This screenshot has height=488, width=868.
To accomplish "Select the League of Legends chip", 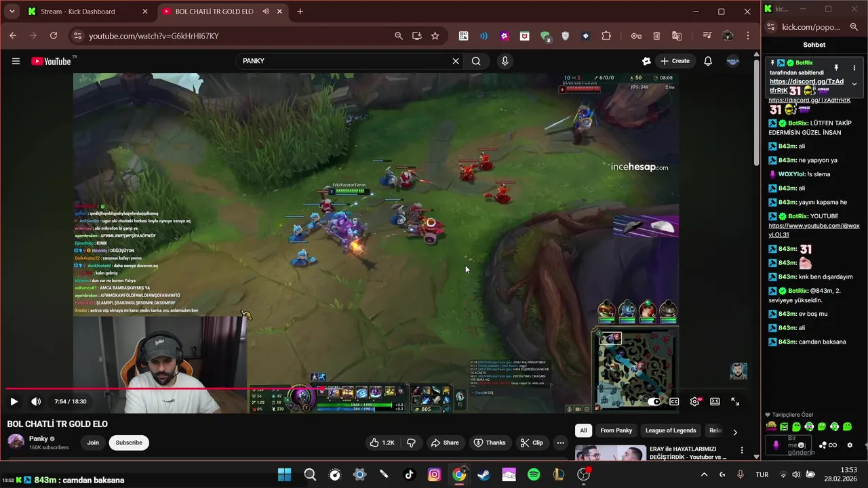I will click(671, 430).
